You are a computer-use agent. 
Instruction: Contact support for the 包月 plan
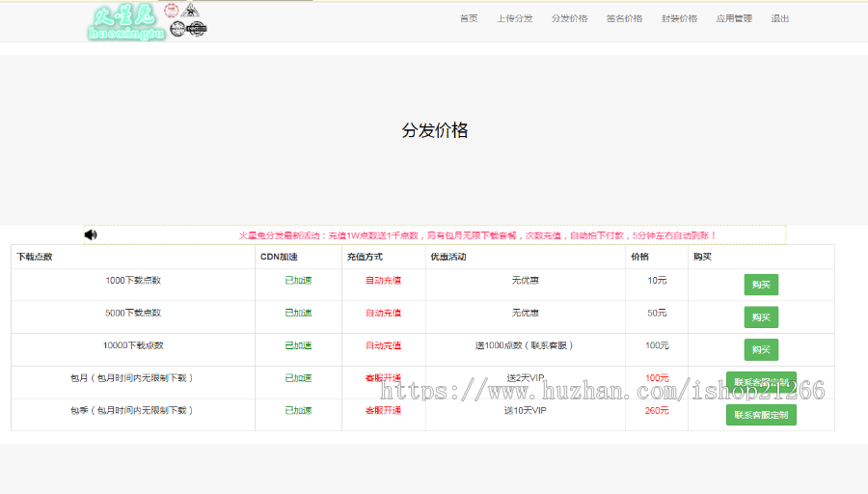[x=761, y=382]
